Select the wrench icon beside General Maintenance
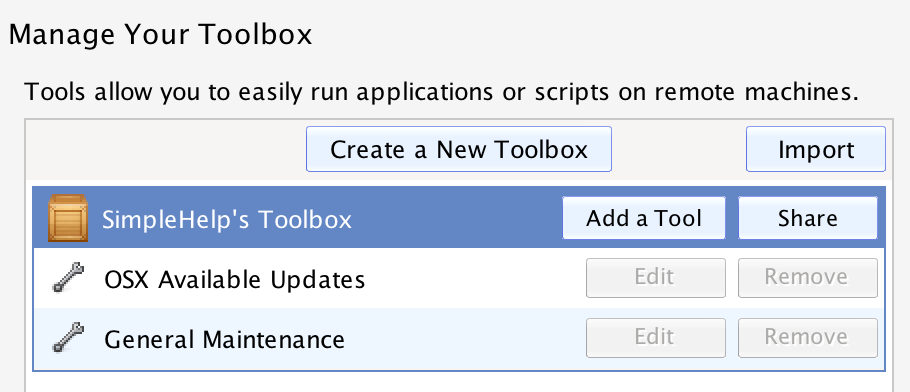Image resolution: width=910 pixels, height=392 pixels. click(68, 338)
